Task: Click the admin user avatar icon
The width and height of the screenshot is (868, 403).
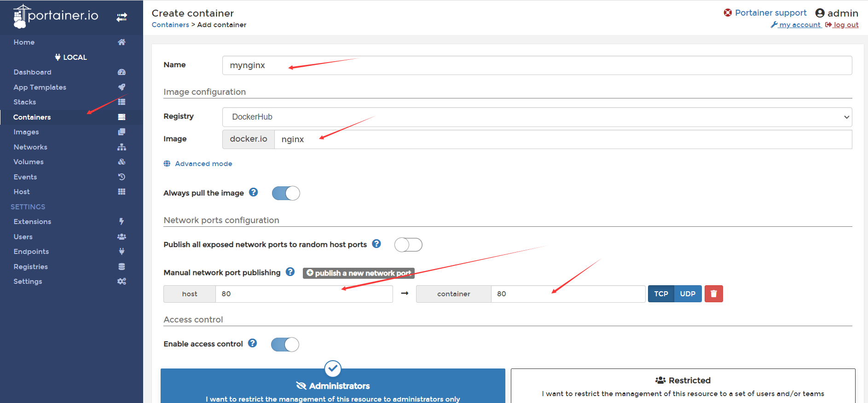Action: pos(820,13)
